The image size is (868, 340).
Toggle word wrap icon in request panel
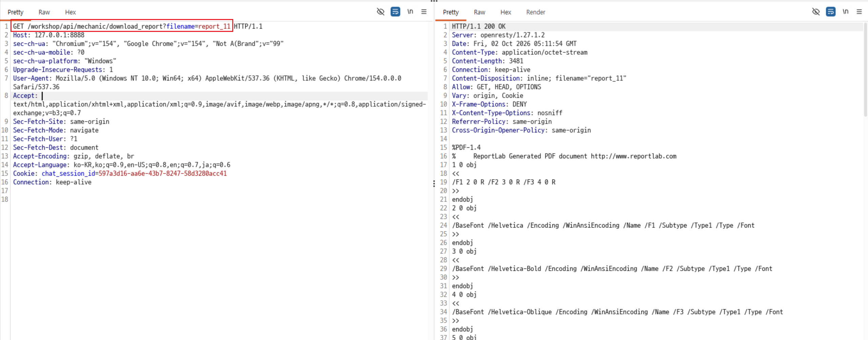pyautogui.click(x=395, y=12)
